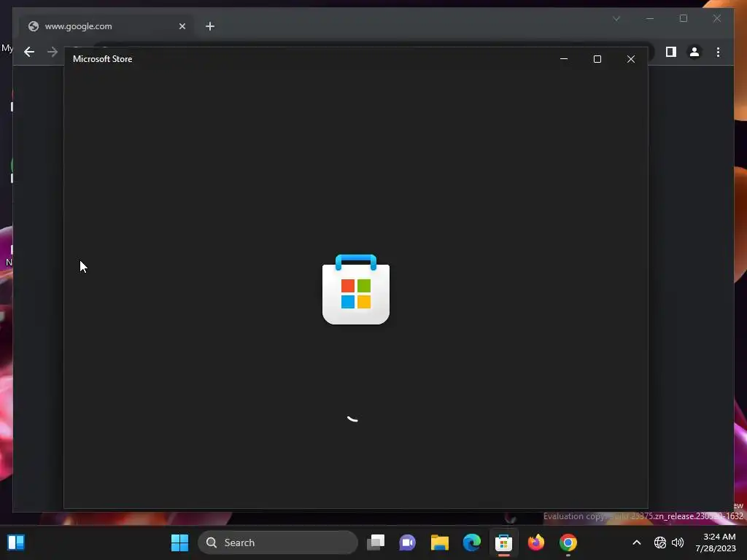The image size is (747, 560).
Task: Minimize the Microsoft Store window
Action: point(564,59)
